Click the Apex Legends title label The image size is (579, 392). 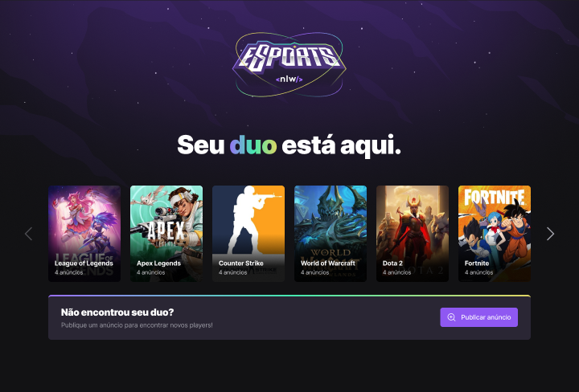click(x=158, y=263)
